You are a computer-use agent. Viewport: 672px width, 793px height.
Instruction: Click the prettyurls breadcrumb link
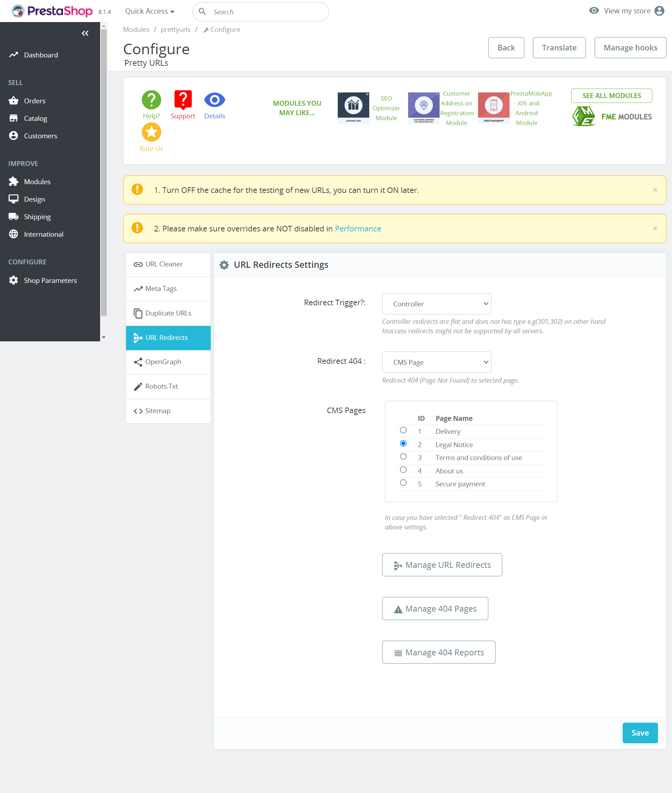point(176,29)
